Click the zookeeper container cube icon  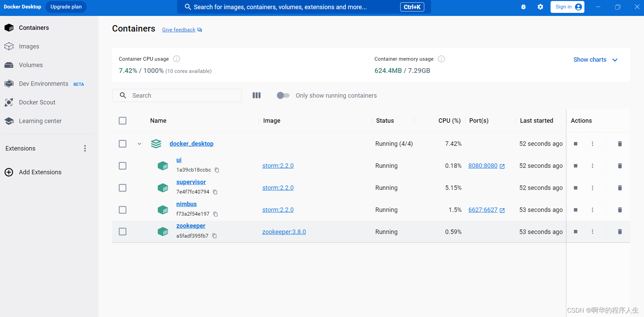point(163,232)
